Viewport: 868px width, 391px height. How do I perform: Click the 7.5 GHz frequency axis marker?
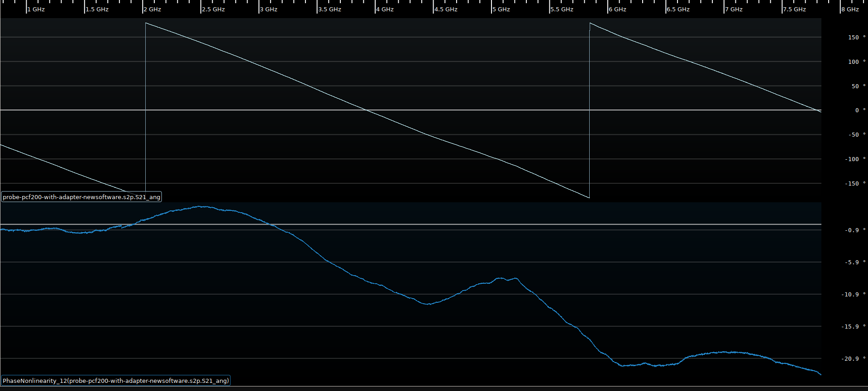(x=795, y=9)
